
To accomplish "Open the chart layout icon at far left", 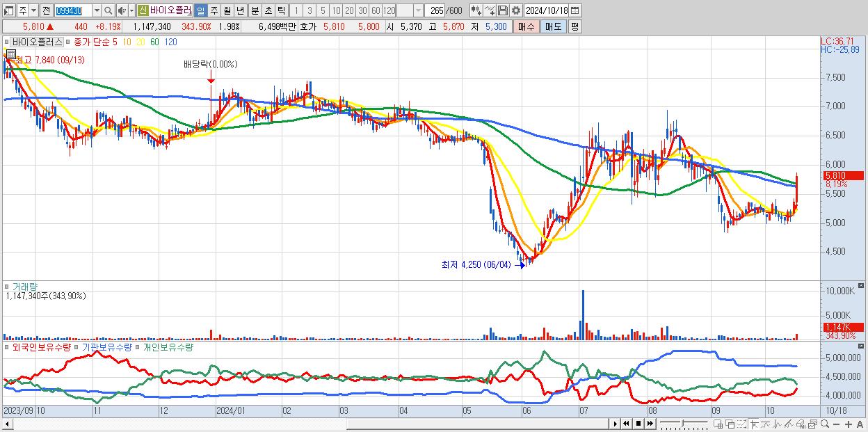I will (x=8, y=10).
